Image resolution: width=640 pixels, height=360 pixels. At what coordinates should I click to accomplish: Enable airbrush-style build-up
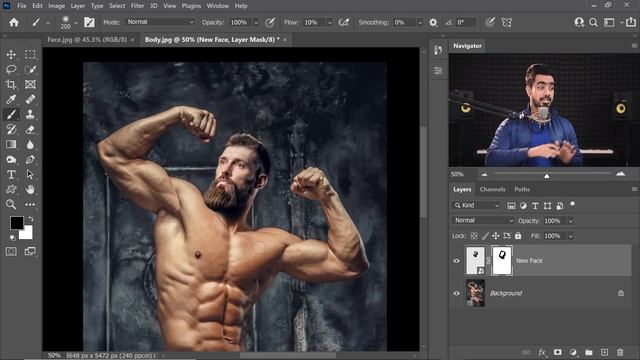344,22
